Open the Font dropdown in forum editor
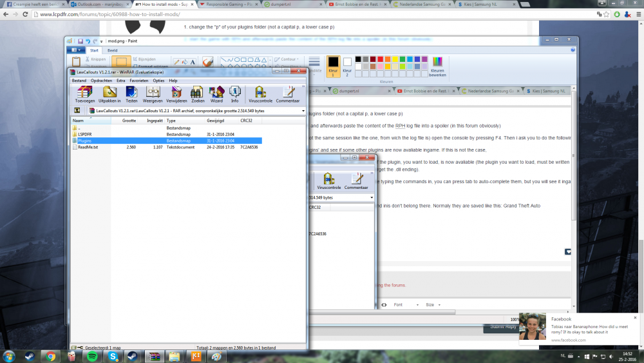 [406, 304]
